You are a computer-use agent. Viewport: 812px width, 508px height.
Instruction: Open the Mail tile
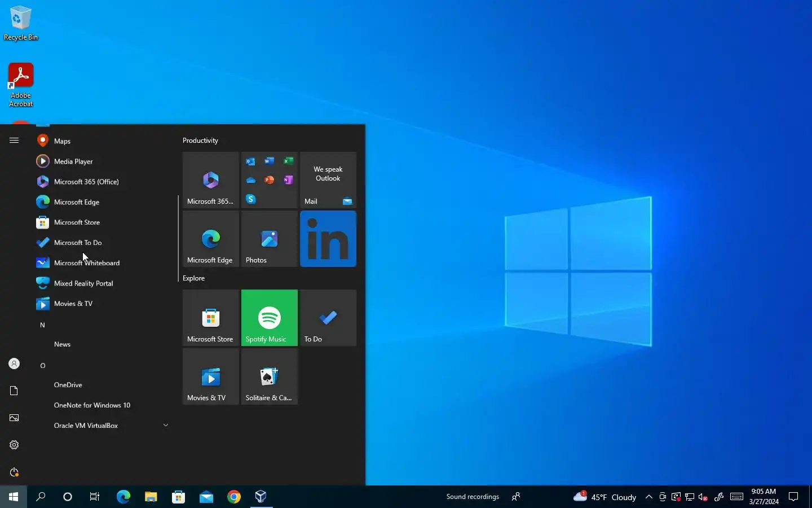tap(328, 180)
